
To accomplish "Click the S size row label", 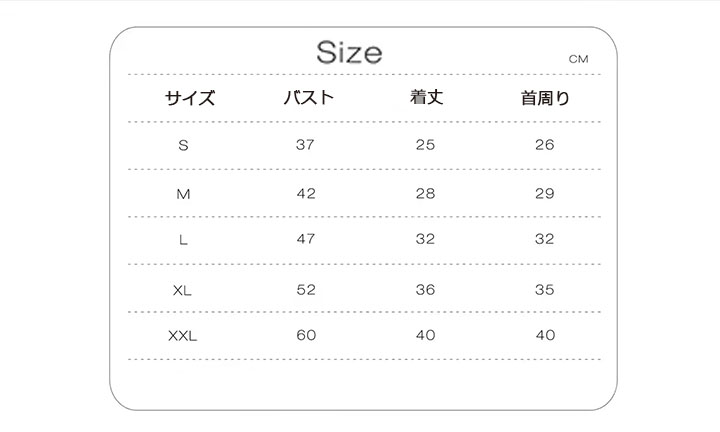I will 183,146.
